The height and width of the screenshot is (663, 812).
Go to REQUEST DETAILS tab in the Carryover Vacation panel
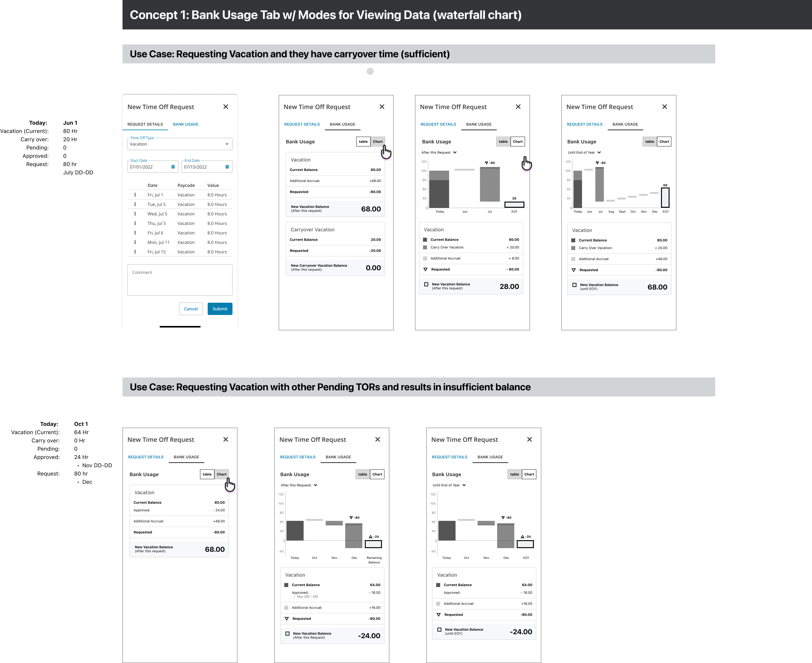click(x=302, y=124)
